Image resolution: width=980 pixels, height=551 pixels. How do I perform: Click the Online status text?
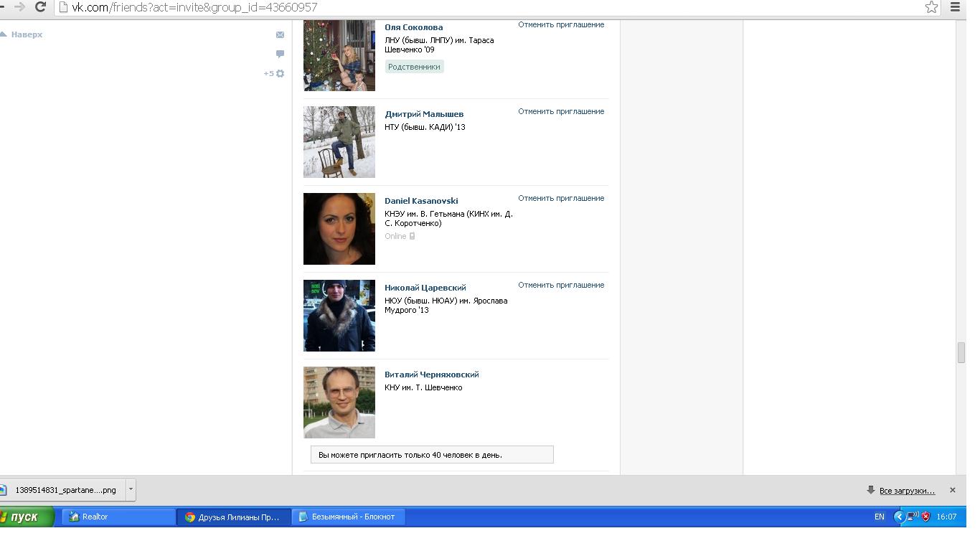[x=395, y=236]
